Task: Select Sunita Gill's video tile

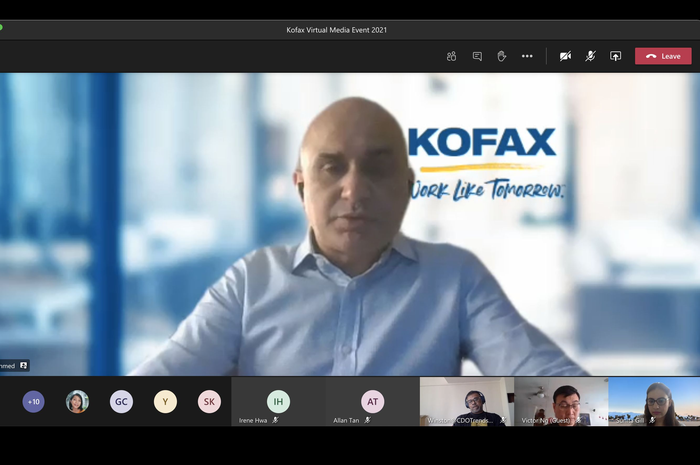Action: (654, 402)
